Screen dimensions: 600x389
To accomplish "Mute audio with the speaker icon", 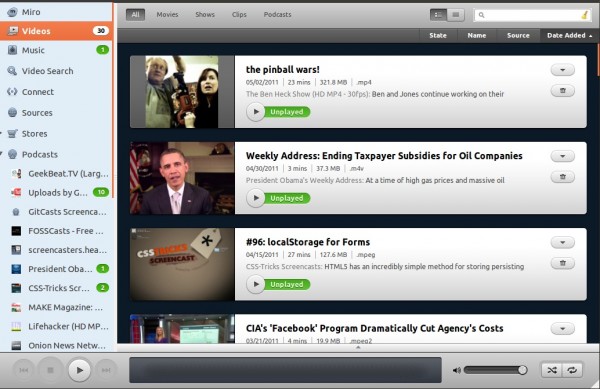I will (457, 370).
